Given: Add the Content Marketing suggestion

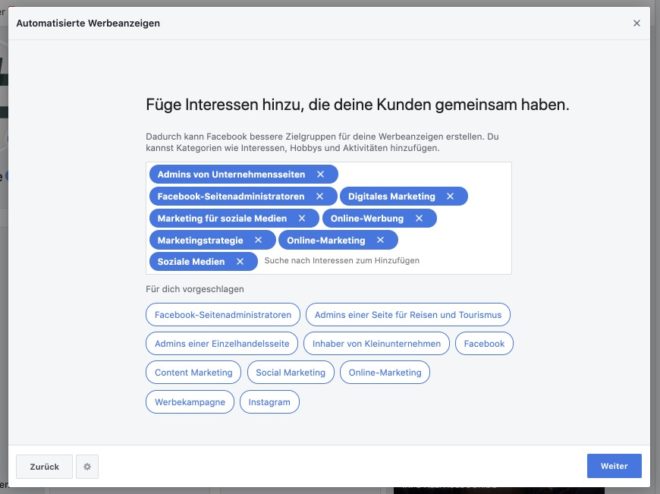Looking at the screenshot, I should (193, 372).
